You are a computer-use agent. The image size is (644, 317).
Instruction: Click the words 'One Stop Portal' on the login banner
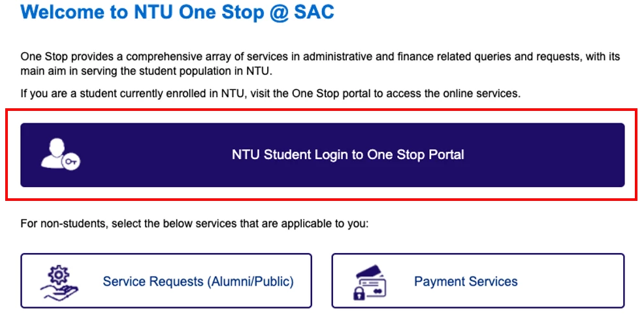415,155
